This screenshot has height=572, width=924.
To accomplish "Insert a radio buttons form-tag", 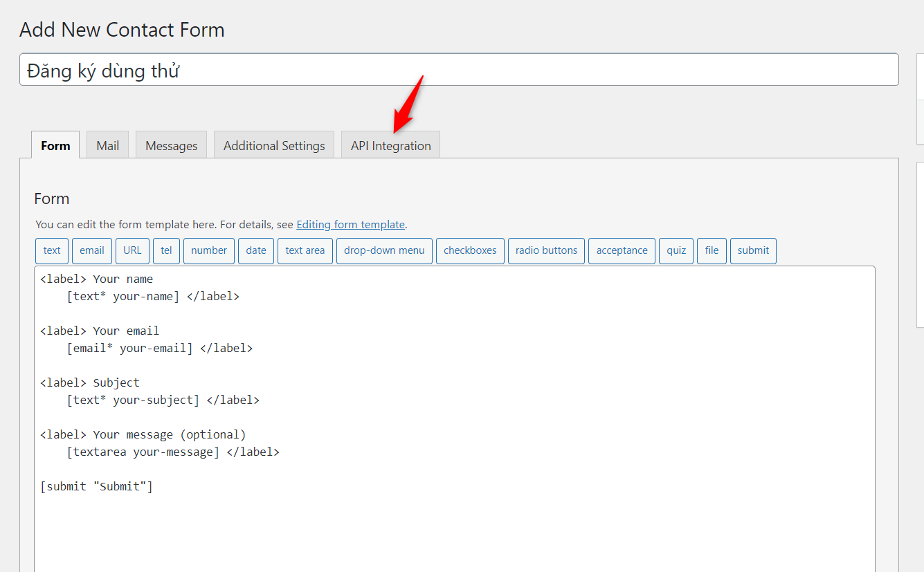I will [x=546, y=250].
